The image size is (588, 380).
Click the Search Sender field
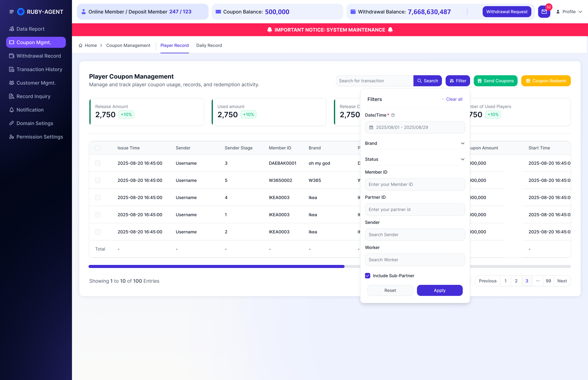click(415, 235)
